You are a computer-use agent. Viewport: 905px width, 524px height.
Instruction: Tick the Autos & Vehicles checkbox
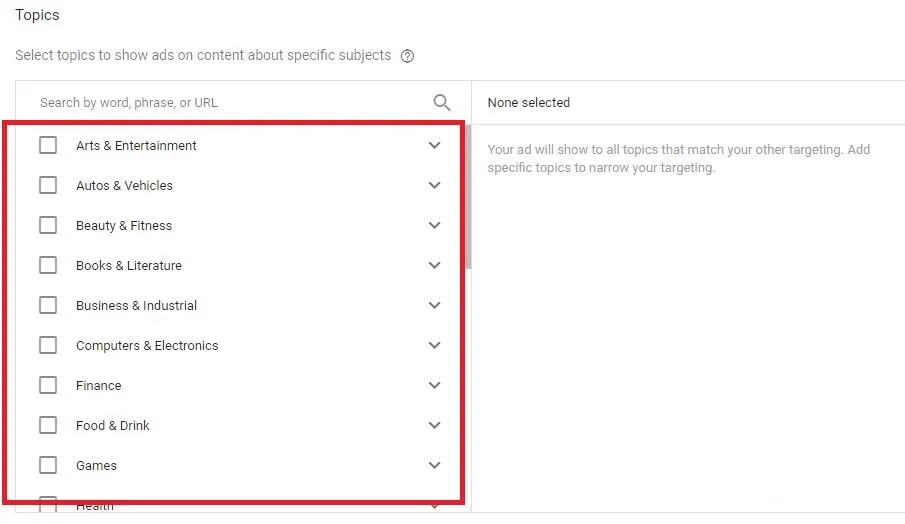point(48,185)
